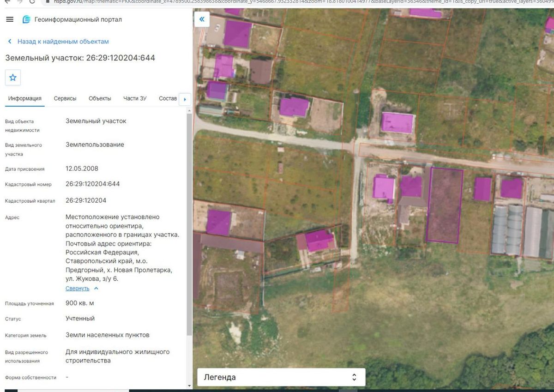The height and width of the screenshot is (392, 554).
Task: Open the Сервисы tab
Action: pos(65,98)
